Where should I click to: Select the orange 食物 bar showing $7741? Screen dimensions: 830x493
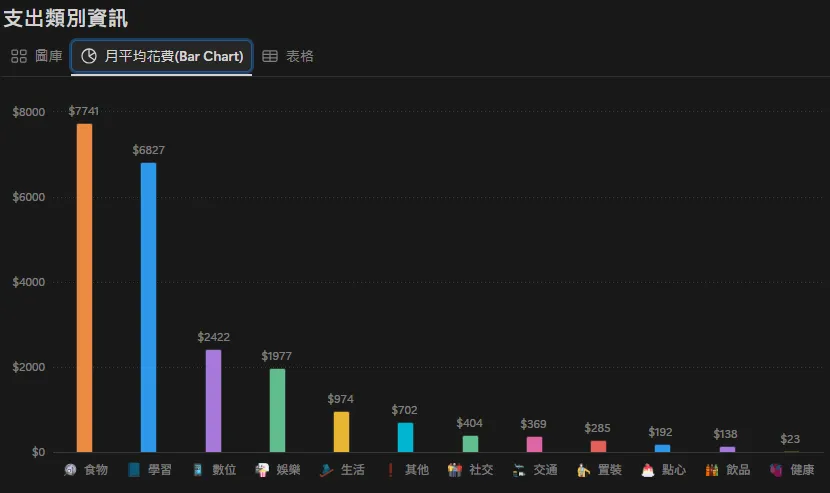pyautogui.click(x=84, y=288)
